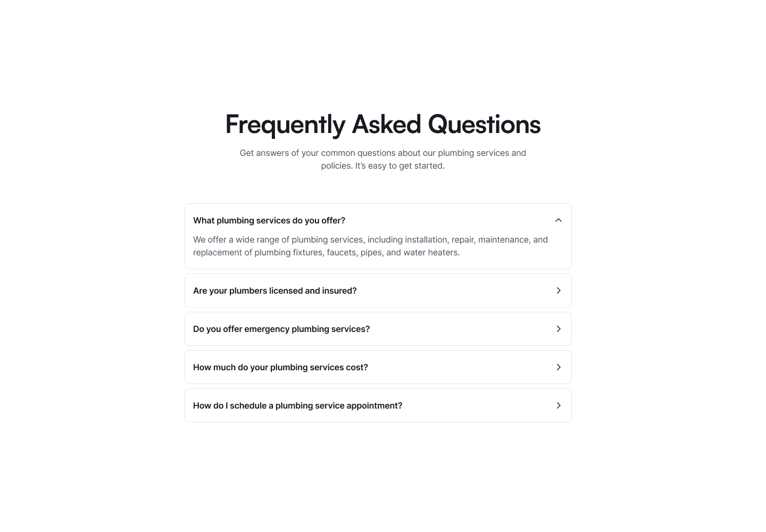
Task: Click 'How do I schedule a plumbing service appointment?'
Action: (298, 405)
